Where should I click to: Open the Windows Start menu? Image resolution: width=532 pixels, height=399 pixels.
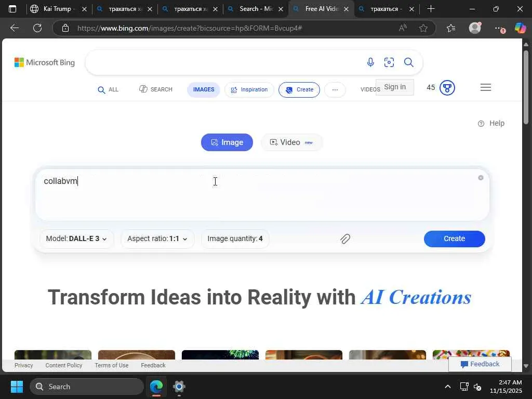click(17, 387)
